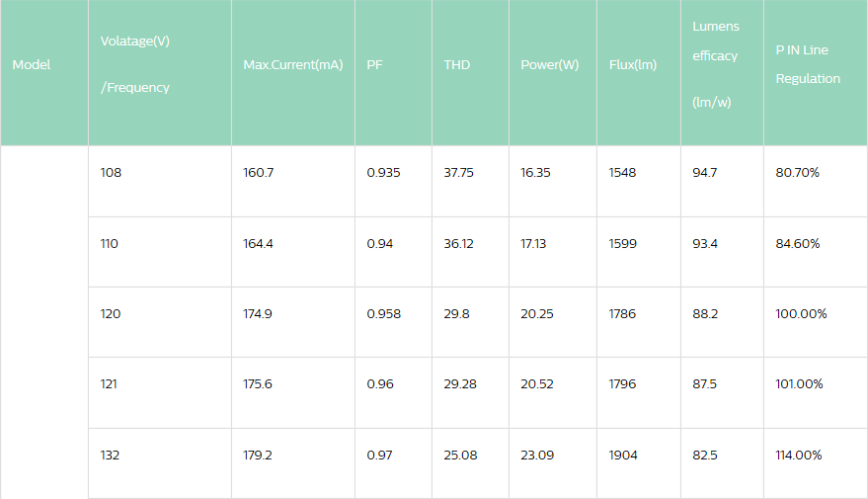Select the P IN Line Regulation header

coord(808,64)
